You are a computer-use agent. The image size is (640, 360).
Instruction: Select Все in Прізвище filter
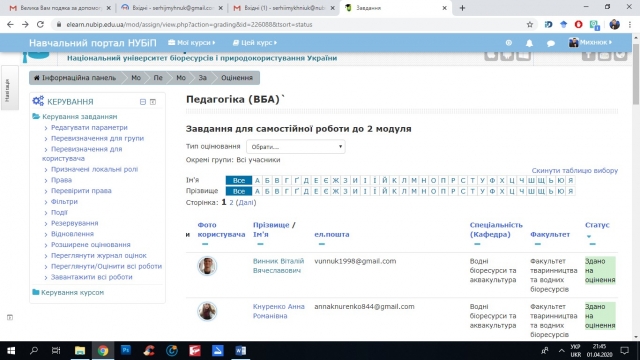click(x=239, y=191)
